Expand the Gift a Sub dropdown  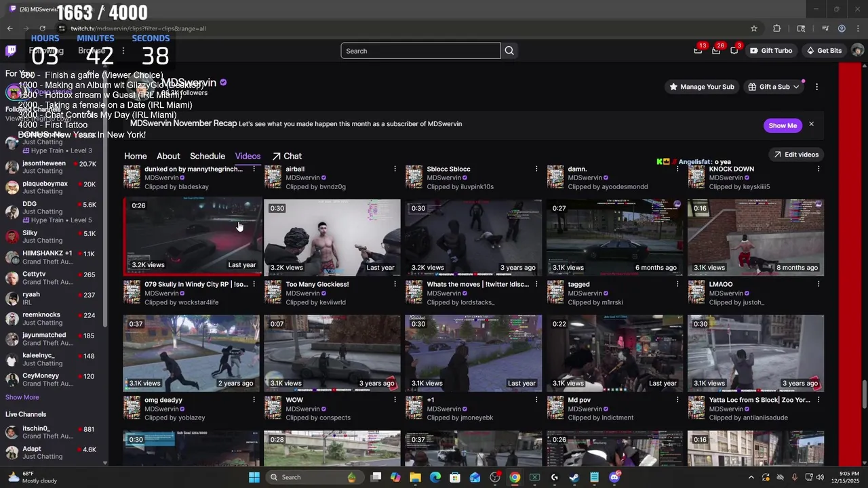[x=773, y=87]
